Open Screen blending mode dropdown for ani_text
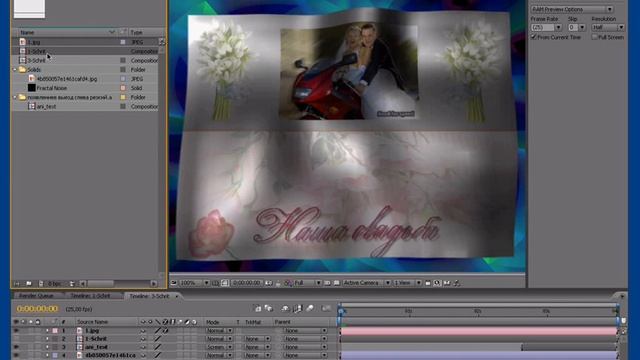This screenshot has width=640, height=360. click(219, 347)
